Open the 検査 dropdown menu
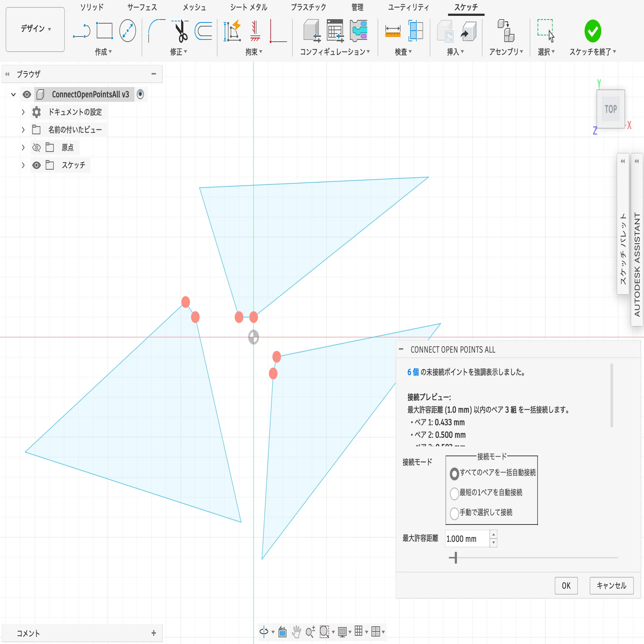 [x=403, y=52]
